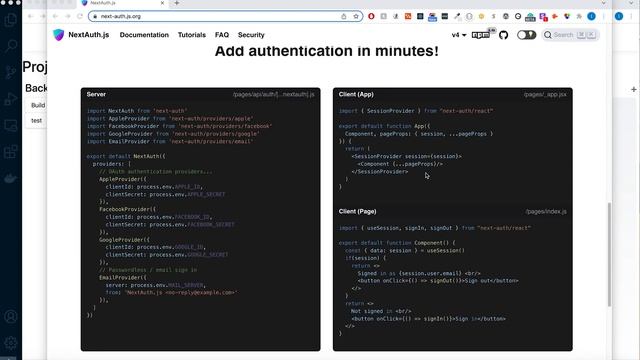
Task: Click the yellow smiley extension icon
Action: pyautogui.click(x=481, y=16)
